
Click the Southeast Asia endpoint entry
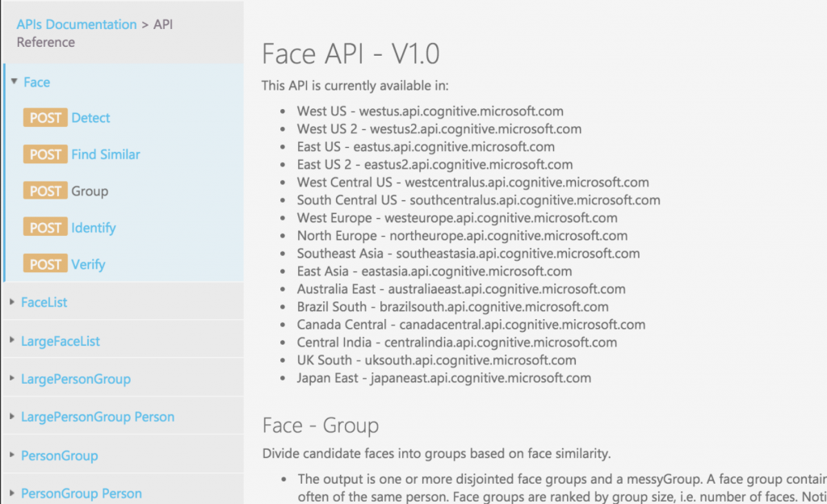pos(468,254)
